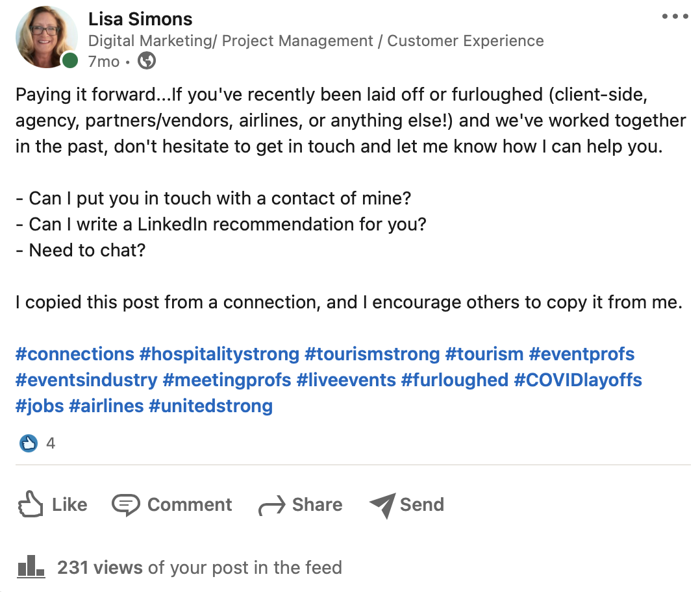Follow the #tourismstrong hashtag link

pos(372,354)
